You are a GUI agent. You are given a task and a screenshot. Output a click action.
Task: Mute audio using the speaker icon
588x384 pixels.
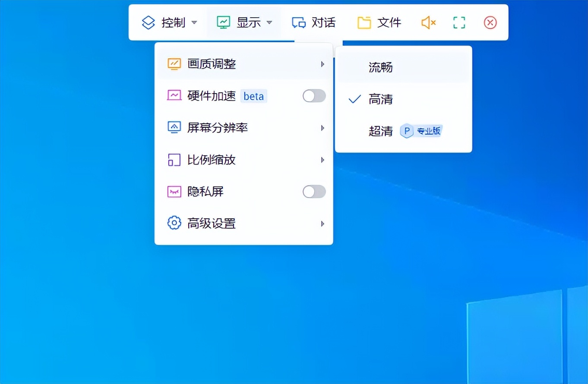tap(427, 22)
